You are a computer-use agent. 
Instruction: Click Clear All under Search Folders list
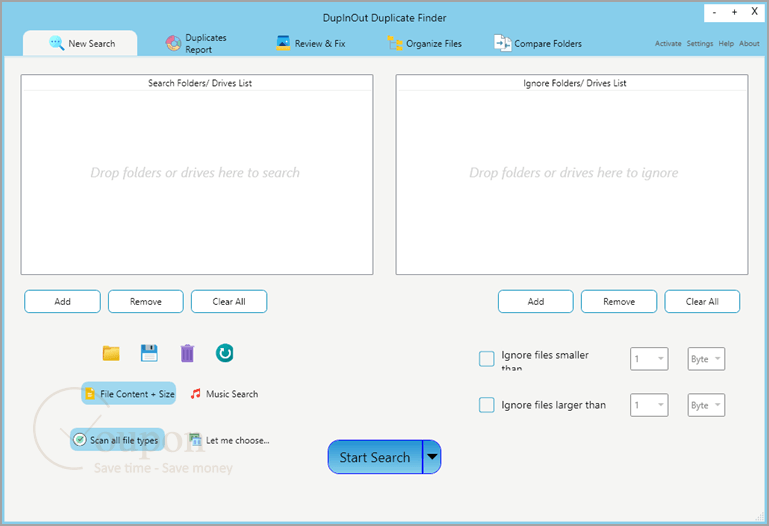[229, 301]
